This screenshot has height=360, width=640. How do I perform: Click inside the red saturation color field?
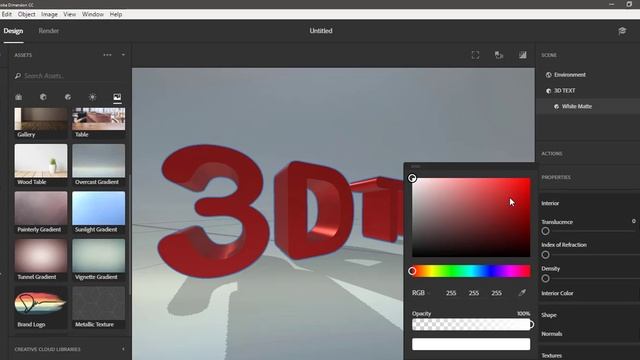coord(471,217)
